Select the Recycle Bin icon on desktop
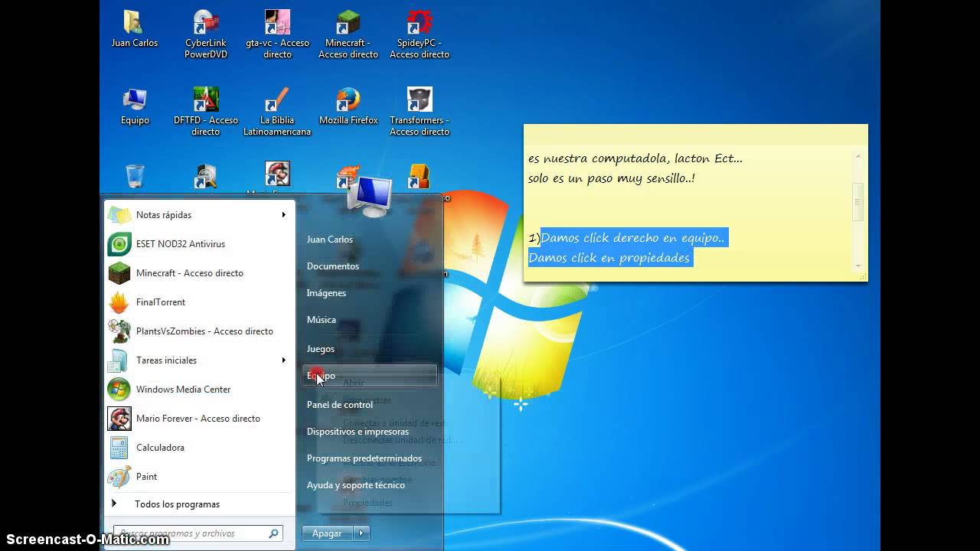This screenshot has width=980, height=551. tap(135, 176)
